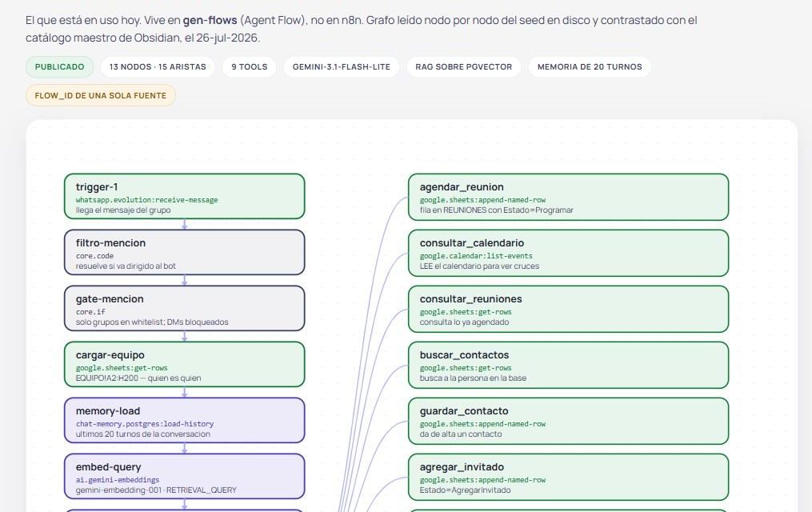This screenshot has height=512, width=812.
Task: Select the memory-load node
Action: (x=184, y=420)
